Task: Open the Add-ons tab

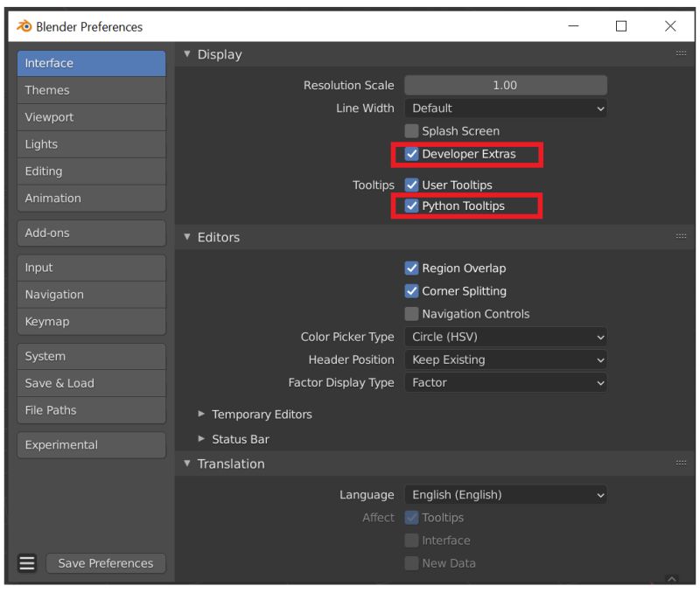Action: pyautogui.click(x=92, y=233)
